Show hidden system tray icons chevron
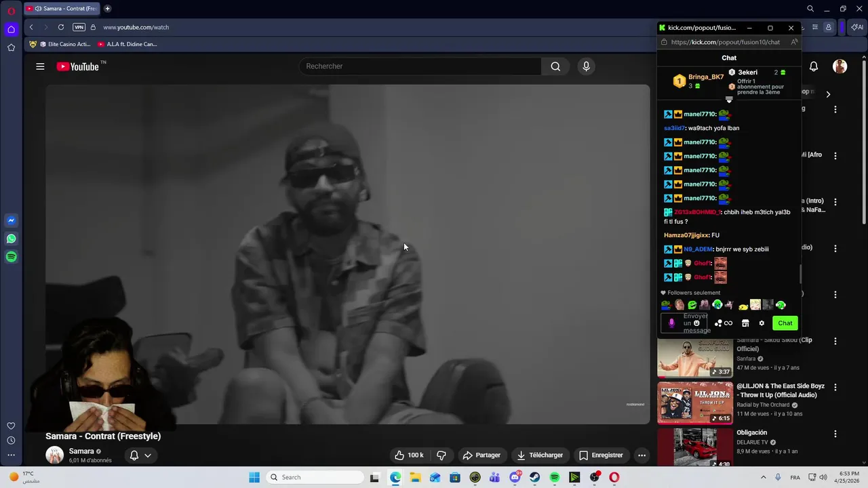This screenshot has width=868, height=488. [x=763, y=477]
